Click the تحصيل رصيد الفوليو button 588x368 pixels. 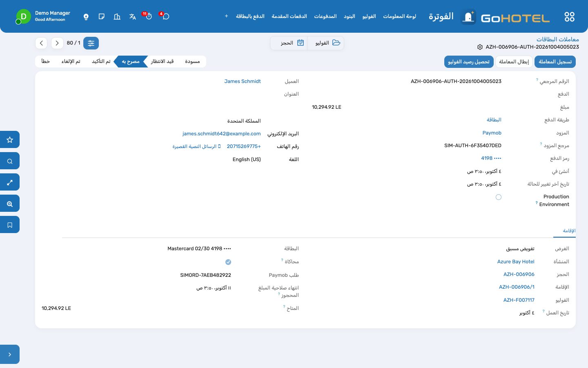(468, 62)
